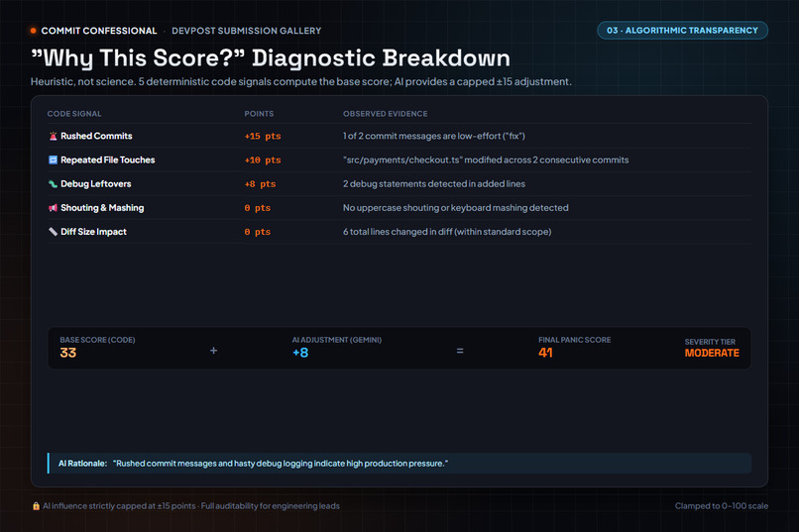Viewport: 799px width, 532px height.
Task: Click the Code Signal column header
Action: click(74, 114)
